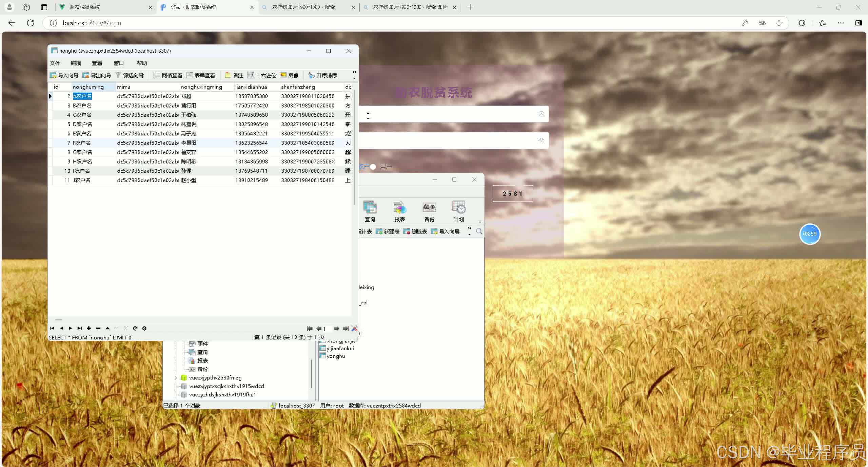Go to next page of results

pos(336,329)
